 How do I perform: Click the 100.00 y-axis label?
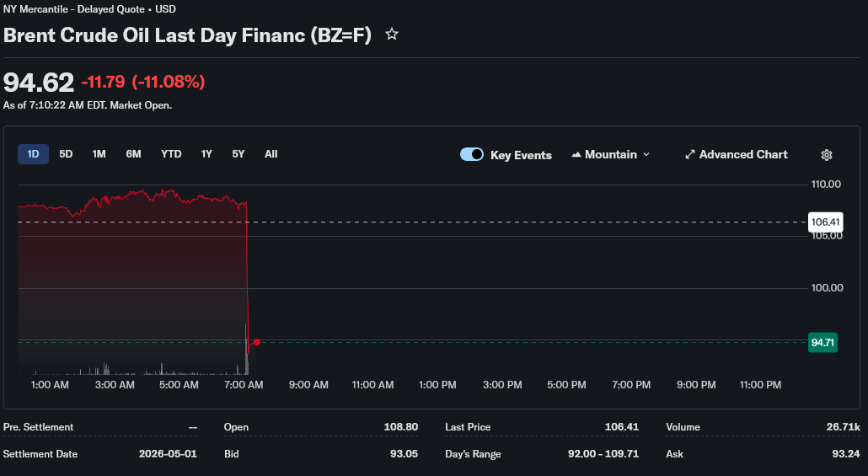[827, 288]
